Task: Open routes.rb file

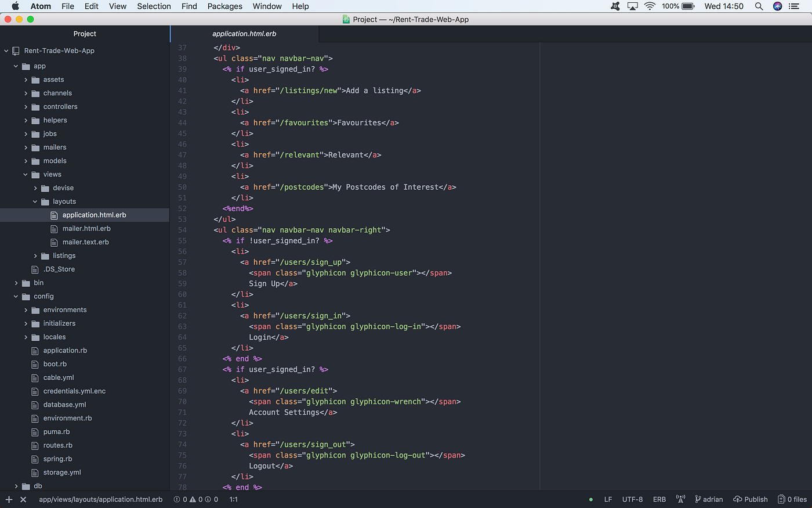Action: [57, 445]
